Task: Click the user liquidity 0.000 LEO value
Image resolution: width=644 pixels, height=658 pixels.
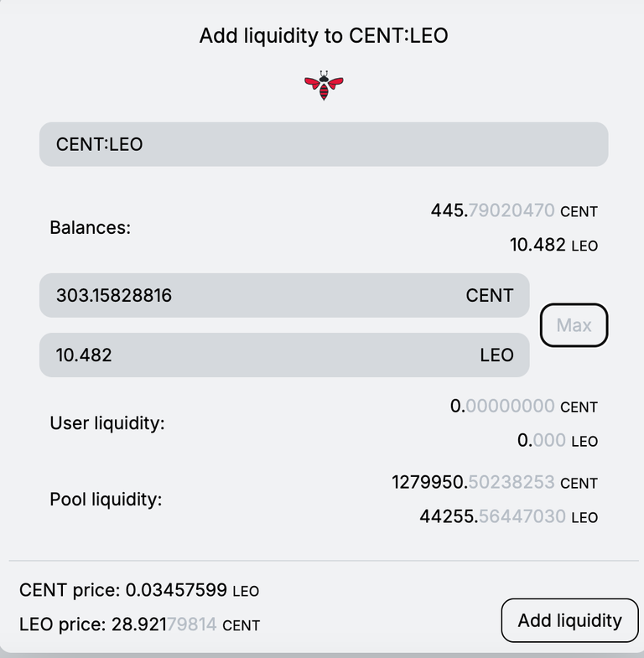Action: (558, 441)
